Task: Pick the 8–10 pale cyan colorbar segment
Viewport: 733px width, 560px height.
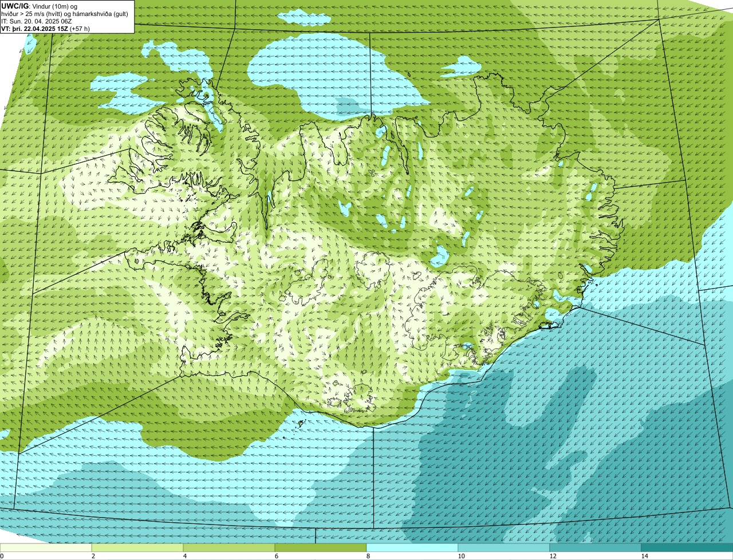Action: click(x=412, y=547)
